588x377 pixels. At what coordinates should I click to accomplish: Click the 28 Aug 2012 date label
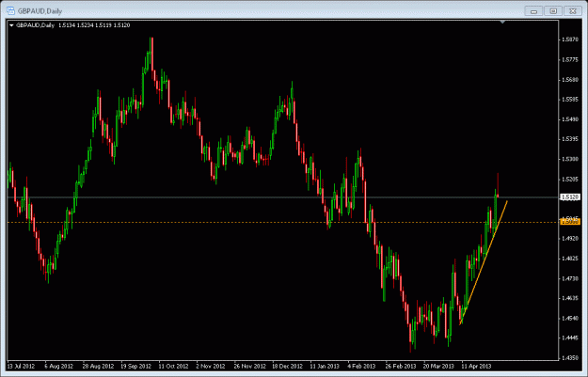click(98, 366)
